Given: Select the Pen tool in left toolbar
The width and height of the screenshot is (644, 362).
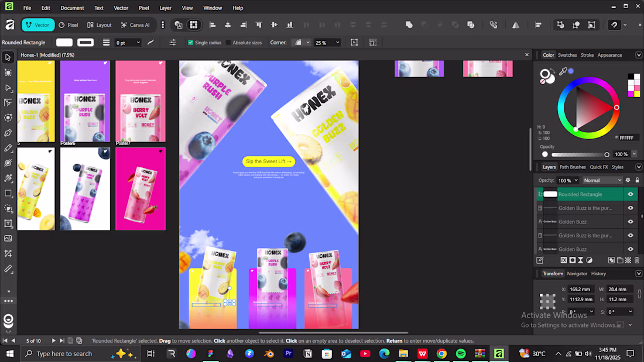Looking at the screenshot, I should click(8, 133).
